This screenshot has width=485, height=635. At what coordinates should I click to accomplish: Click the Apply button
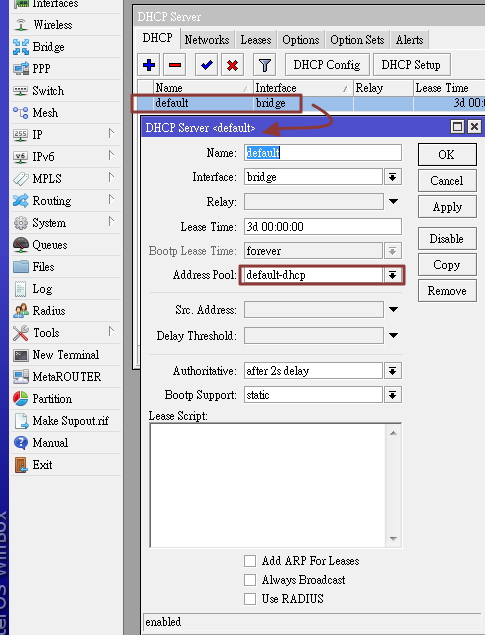coord(447,207)
